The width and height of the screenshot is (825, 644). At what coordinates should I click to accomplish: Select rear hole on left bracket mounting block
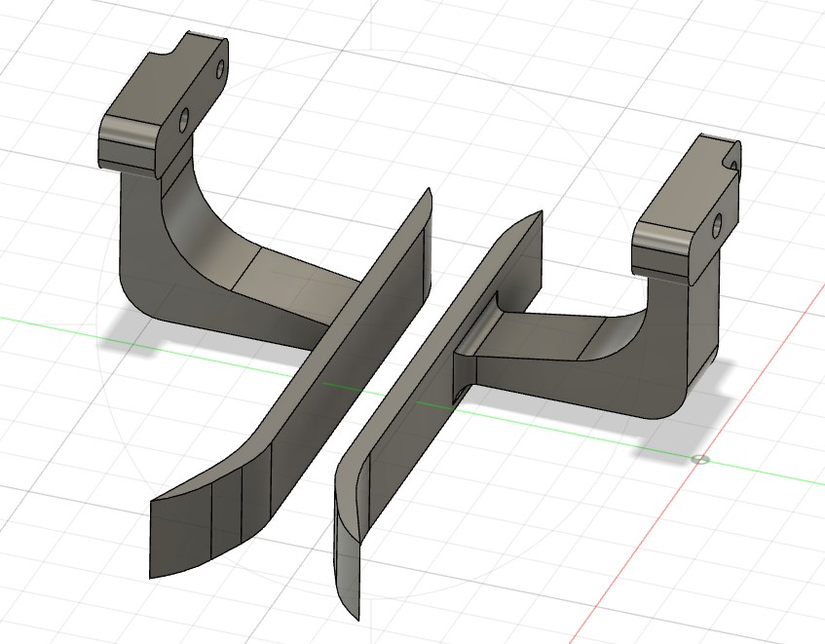coord(220,70)
